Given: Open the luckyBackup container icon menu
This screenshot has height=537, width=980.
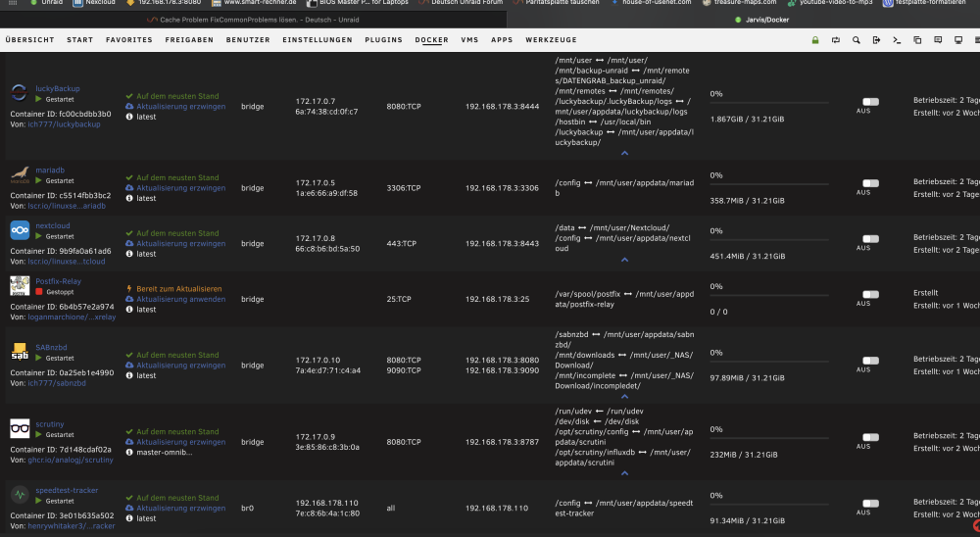Looking at the screenshot, I should tap(20, 92).
